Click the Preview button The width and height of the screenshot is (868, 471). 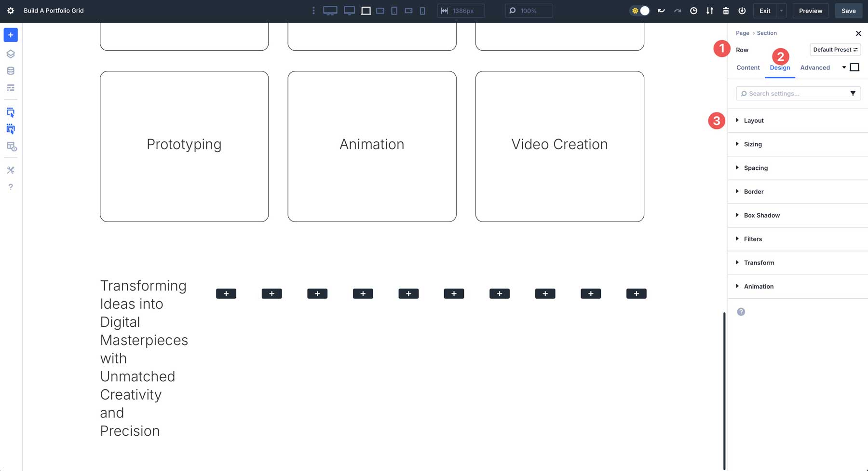point(810,10)
